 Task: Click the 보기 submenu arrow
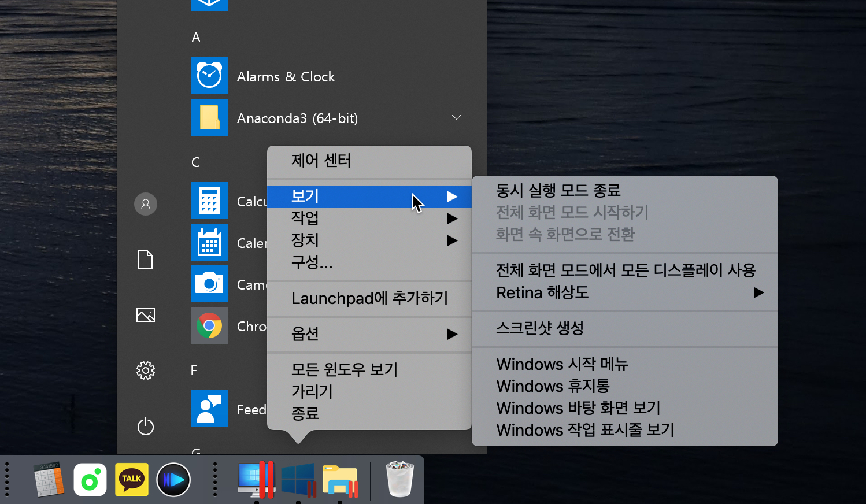(x=452, y=197)
